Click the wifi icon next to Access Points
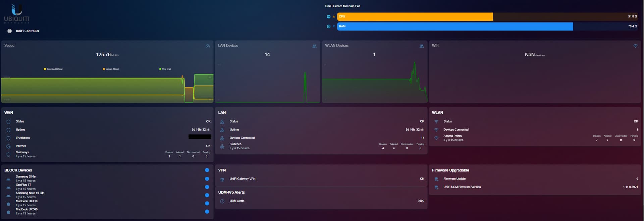This screenshot has width=644, height=221. click(x=436, y=138)
